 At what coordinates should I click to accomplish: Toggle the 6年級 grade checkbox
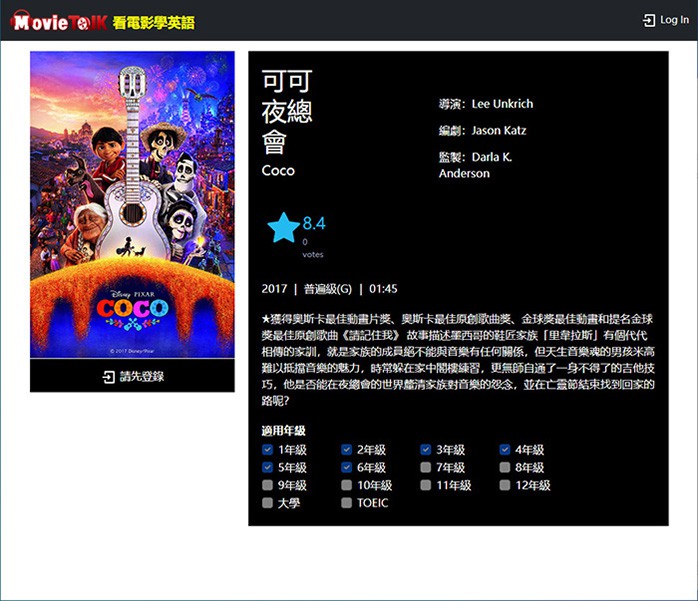(346, 468)
